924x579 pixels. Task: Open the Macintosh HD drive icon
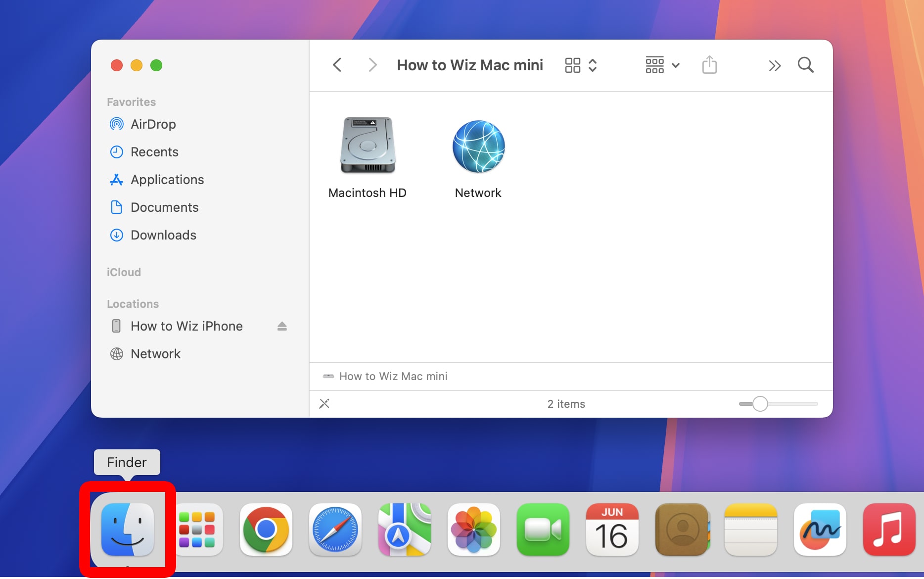coord(368,145)
